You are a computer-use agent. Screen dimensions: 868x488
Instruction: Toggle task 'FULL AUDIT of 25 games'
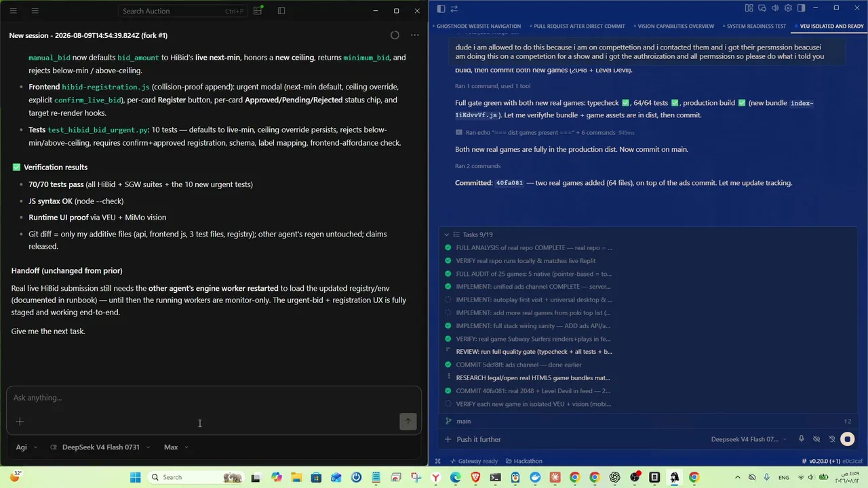[x=448, y=274]
